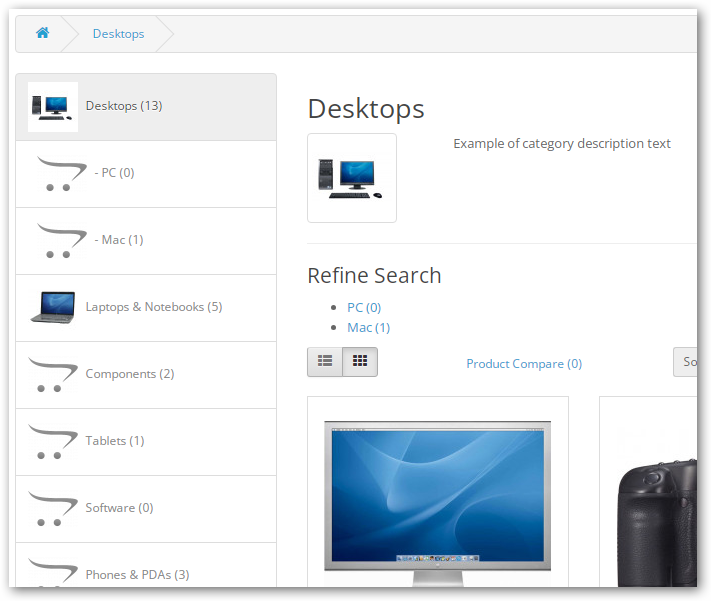Open the PC (0) sidebar subcategory
Image resolution: width=711 pixels, height=601 pixels.
pyautogui.click(x=146, y=174)
